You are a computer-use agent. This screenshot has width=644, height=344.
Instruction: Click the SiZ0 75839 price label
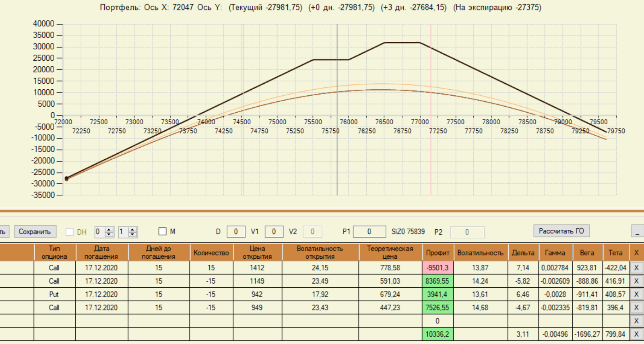(408, 231)
